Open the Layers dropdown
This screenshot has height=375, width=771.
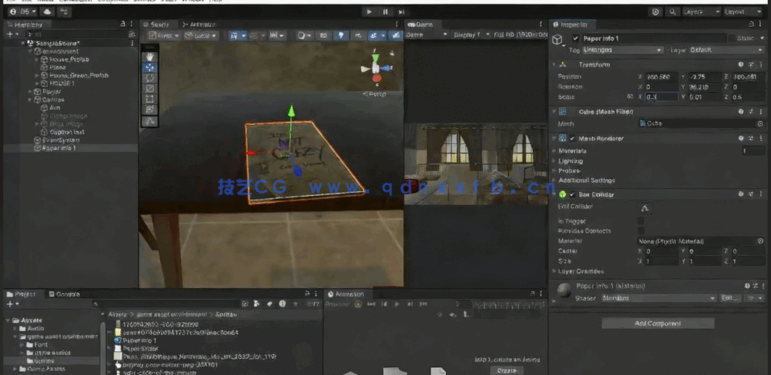[x=701, y=12]
